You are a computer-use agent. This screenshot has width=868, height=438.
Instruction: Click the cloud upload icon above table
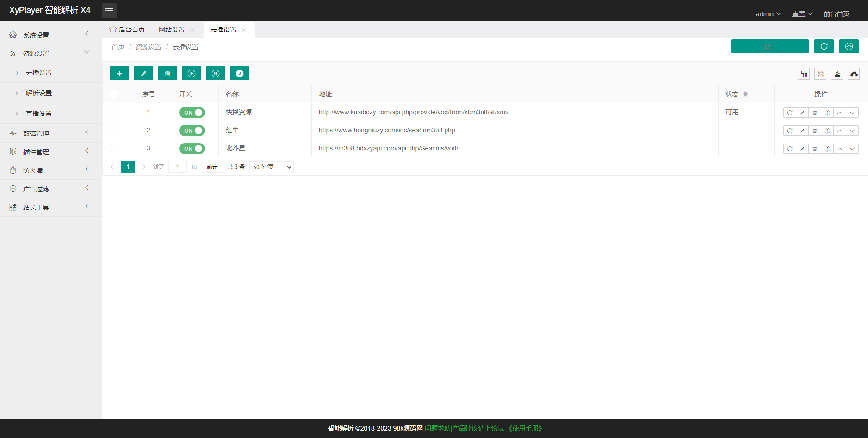(854, 74)
